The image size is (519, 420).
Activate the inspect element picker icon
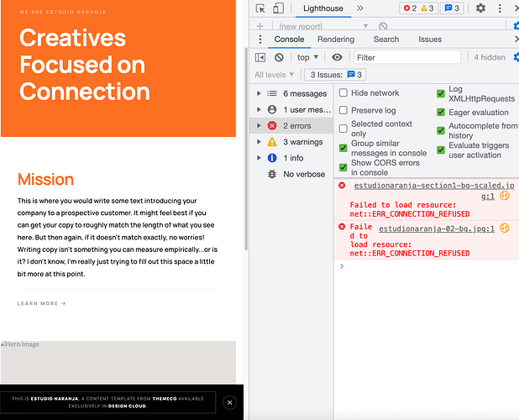click(x=260, y=8)
